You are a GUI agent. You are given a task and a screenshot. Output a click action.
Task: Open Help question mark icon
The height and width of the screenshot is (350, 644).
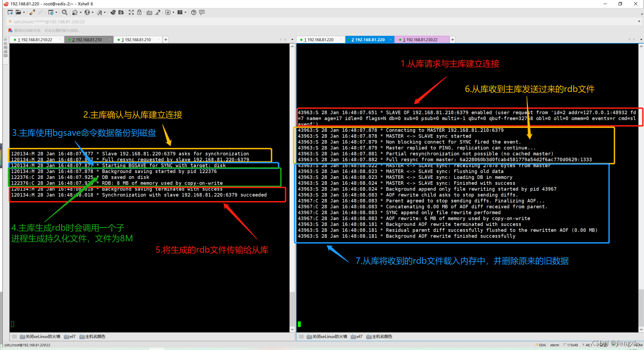[x=194, y=12]
